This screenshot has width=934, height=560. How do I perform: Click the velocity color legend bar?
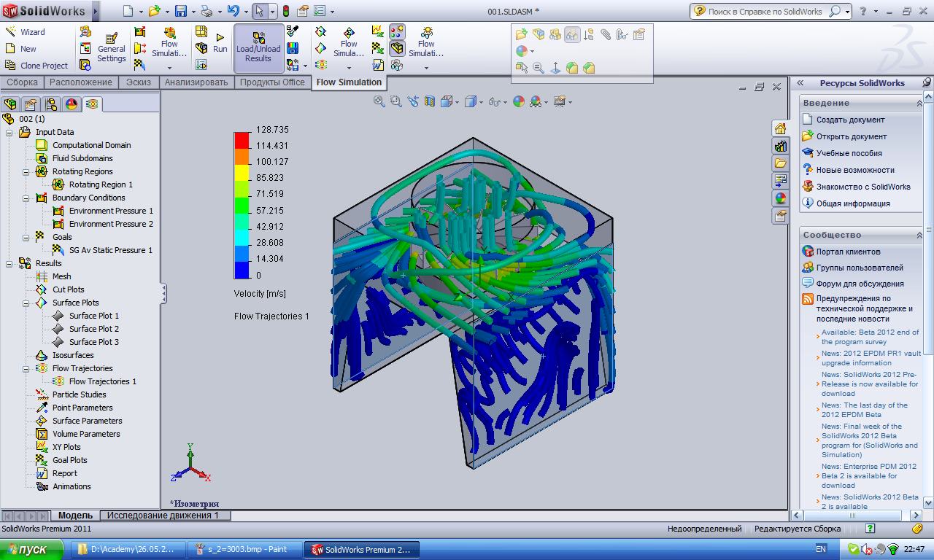click(242, 205)
